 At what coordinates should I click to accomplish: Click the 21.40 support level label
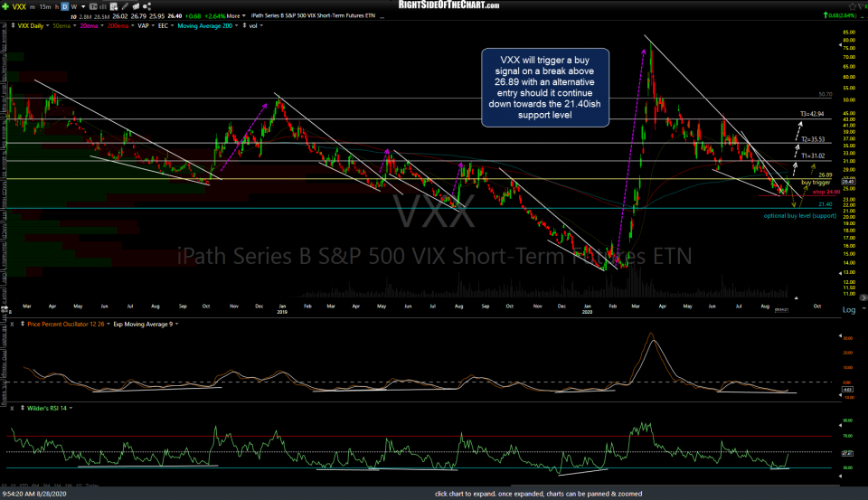(826, 204)
